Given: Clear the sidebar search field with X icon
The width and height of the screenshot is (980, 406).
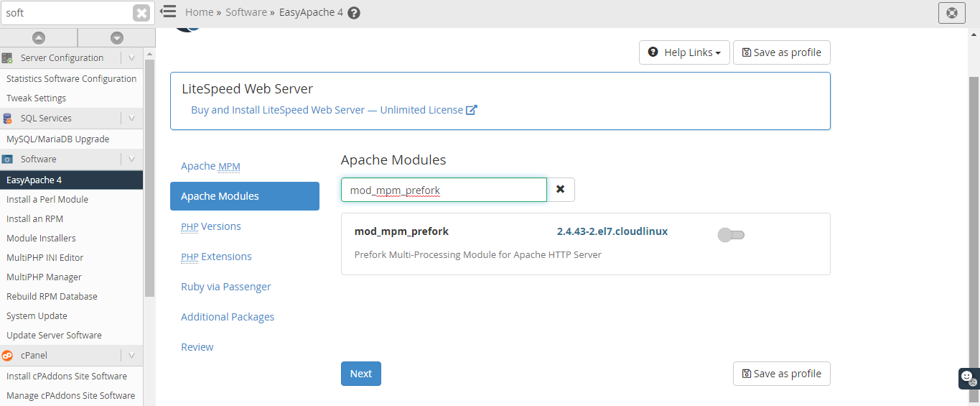Looking at the screenshot, I should tap(141, 13).
